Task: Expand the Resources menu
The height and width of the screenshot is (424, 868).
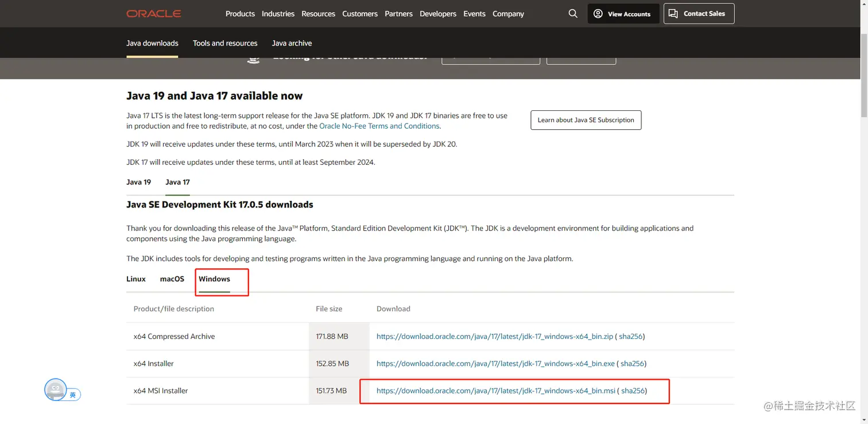Action: click(x=318, y=14)
